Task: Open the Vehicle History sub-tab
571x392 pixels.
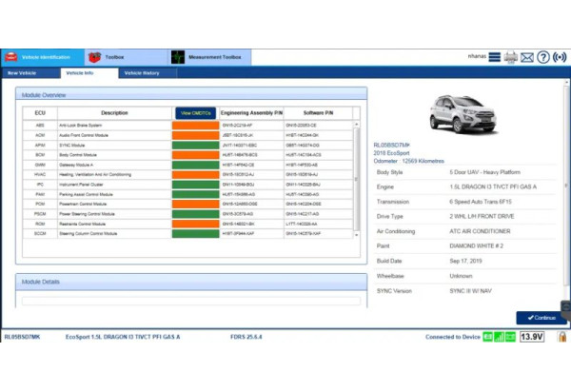Action: 143,72
